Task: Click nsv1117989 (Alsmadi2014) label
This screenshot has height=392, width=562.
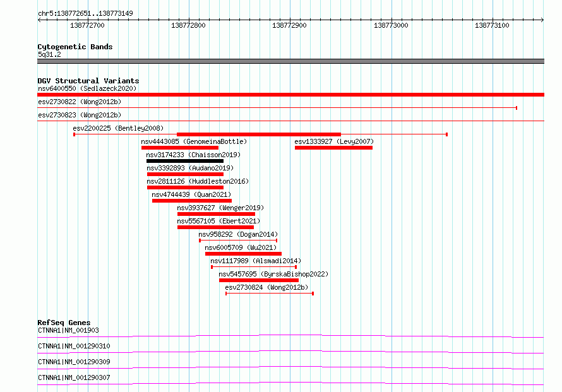Action: (x=256, y=261)
